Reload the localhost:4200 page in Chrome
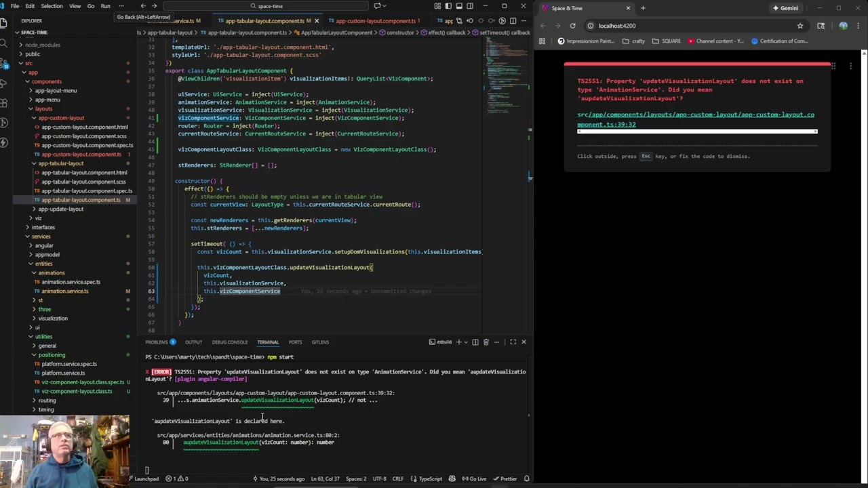Screen dimensions: 868x488 pos(572,26)
